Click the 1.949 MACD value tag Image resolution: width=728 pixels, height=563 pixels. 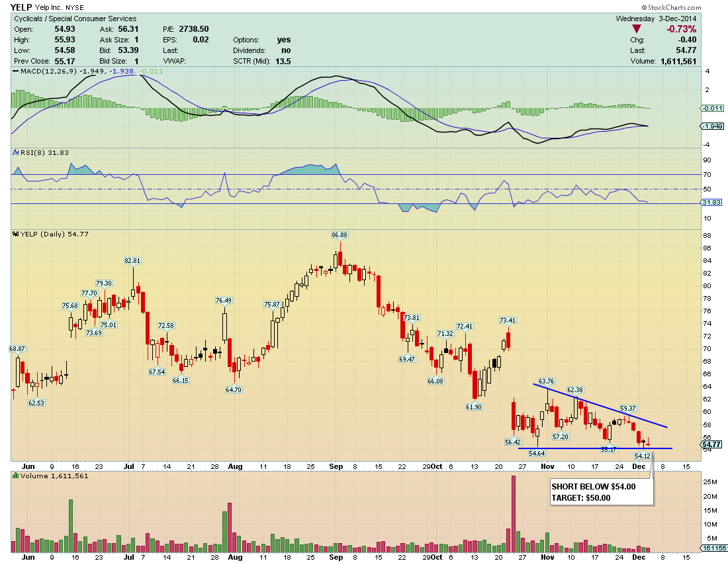coord(713,125)
